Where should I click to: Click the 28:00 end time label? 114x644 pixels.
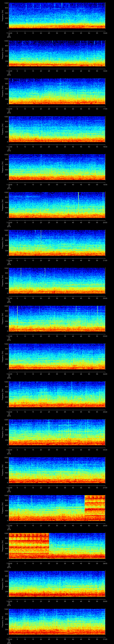pos(105,525)
